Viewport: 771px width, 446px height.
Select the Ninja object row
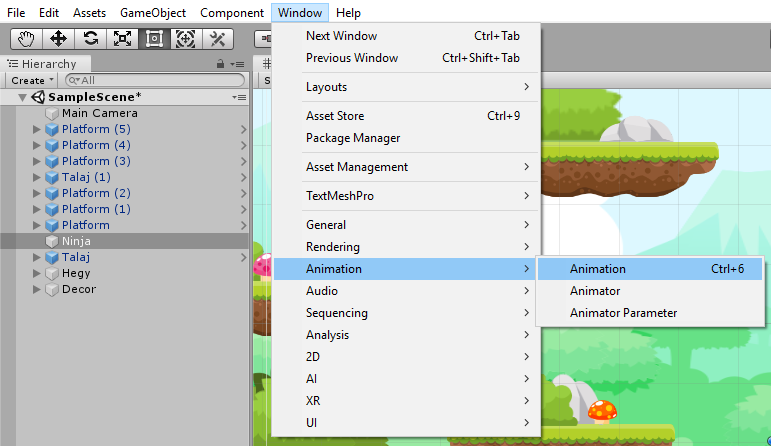coord(124,241)
